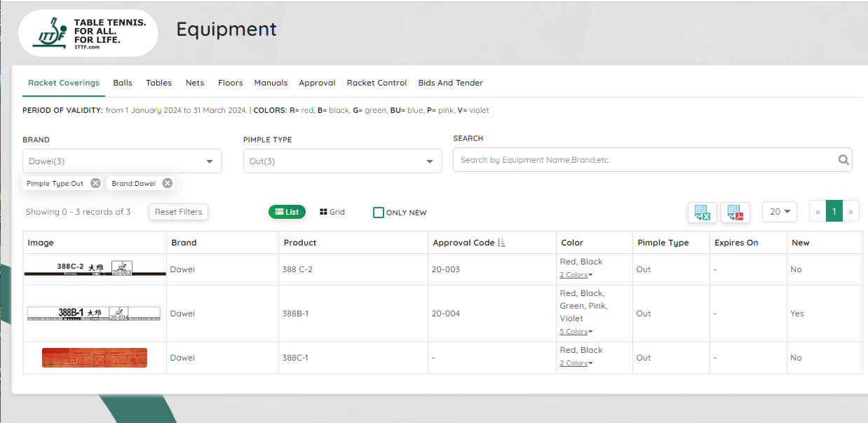Click the Reset Filters button
868x423 pixels.
click(x=179, y=212)
